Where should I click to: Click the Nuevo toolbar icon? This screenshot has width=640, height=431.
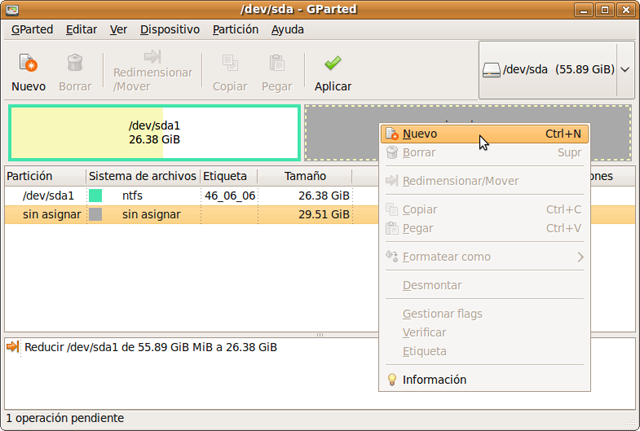[x=28, y=64]
